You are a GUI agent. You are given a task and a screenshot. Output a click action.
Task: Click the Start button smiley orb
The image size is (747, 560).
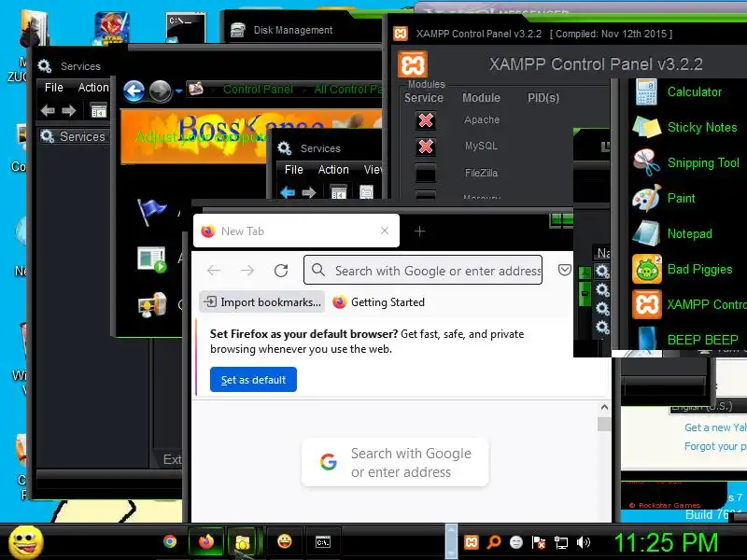pos(26,543)
